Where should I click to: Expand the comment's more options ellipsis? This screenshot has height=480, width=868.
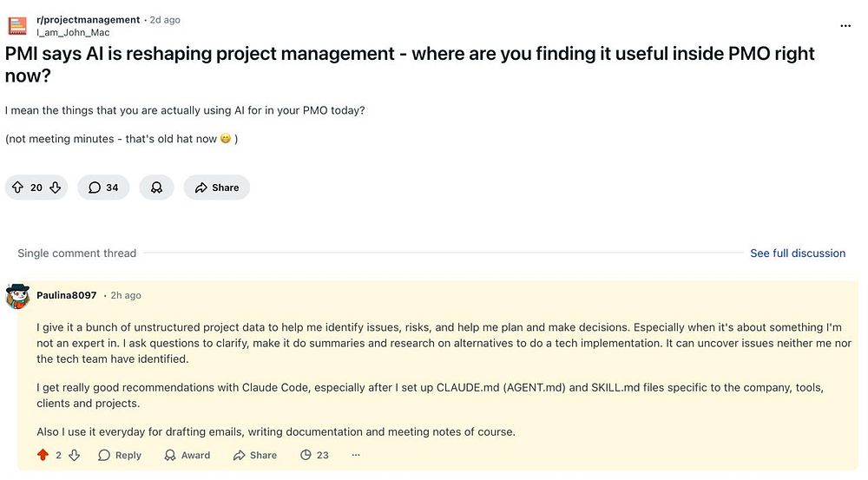tap(356, 455)
